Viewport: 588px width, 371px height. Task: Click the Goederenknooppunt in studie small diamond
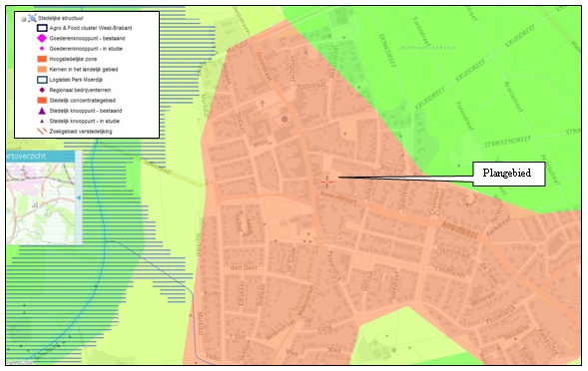42,49
